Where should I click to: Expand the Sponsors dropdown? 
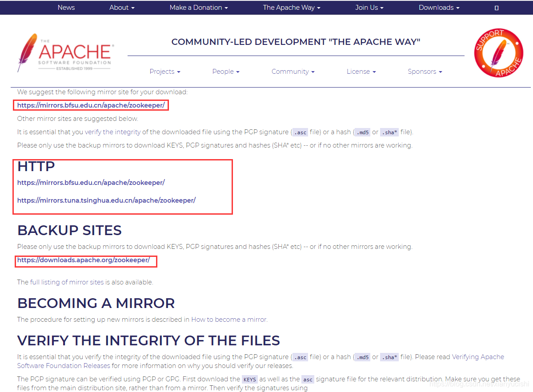coord(425,72)
